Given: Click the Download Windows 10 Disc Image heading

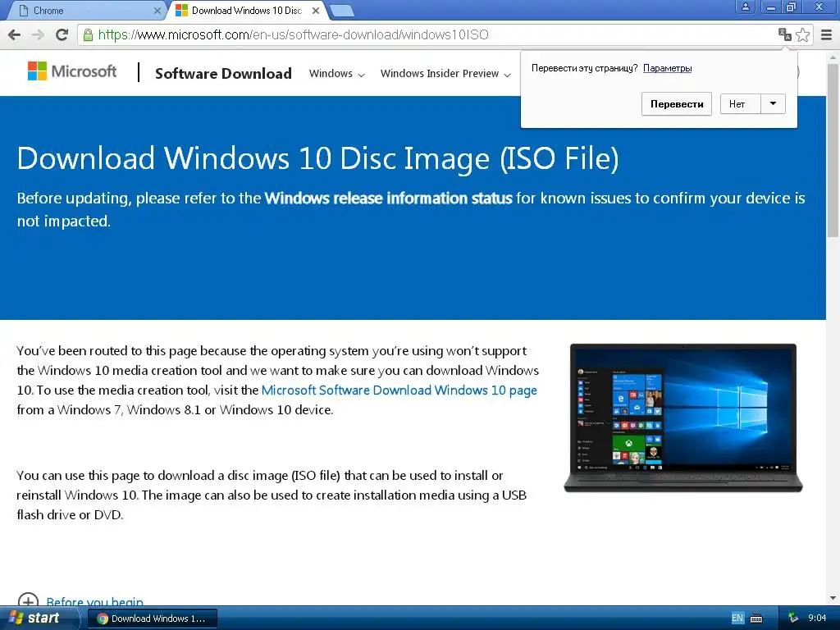Looking at the screenshot, I should (x=317, y=158).
